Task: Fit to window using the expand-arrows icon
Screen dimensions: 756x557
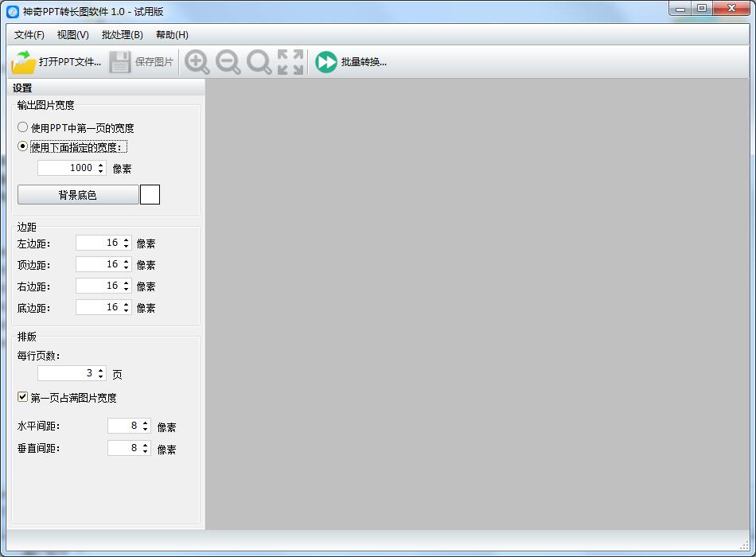Action: [x=290, y=62]
